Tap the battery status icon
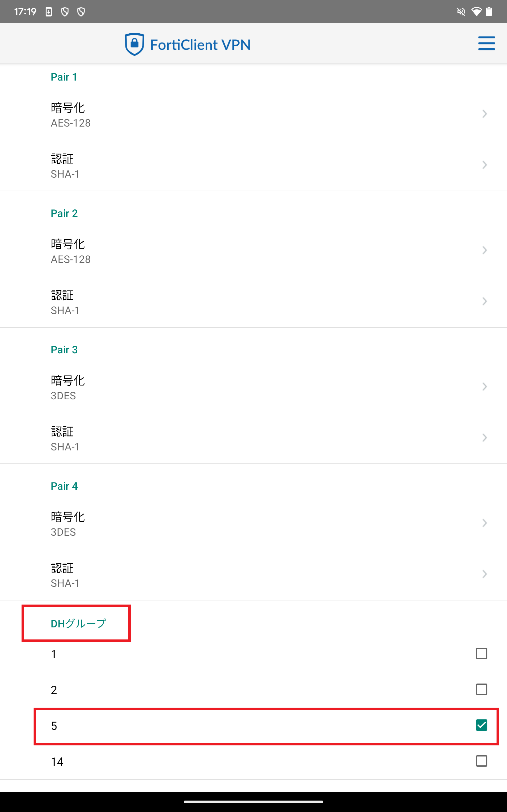Image resolution: width=507 pixels, height=812 pixels. click(489, 12)
